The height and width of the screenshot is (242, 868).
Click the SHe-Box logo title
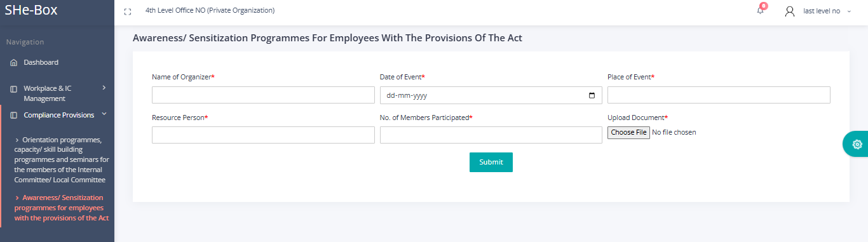click(x=31, y=10)
